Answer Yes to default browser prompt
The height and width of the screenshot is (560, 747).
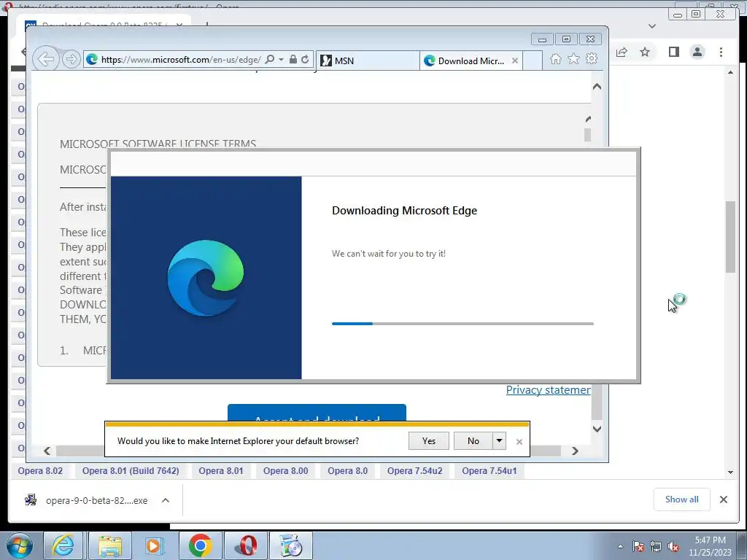click(x=429, y=441)
